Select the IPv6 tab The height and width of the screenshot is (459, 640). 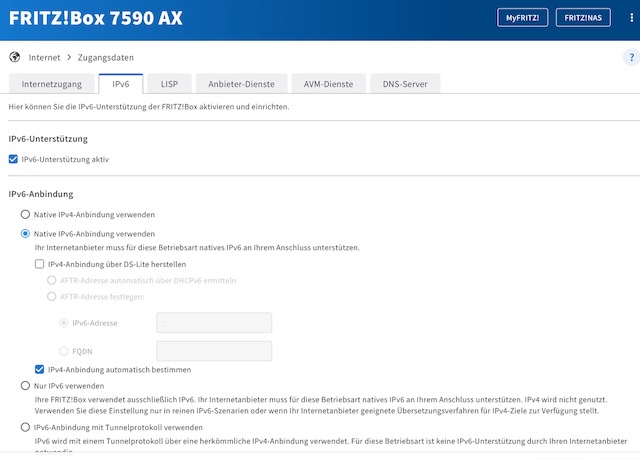121,84
